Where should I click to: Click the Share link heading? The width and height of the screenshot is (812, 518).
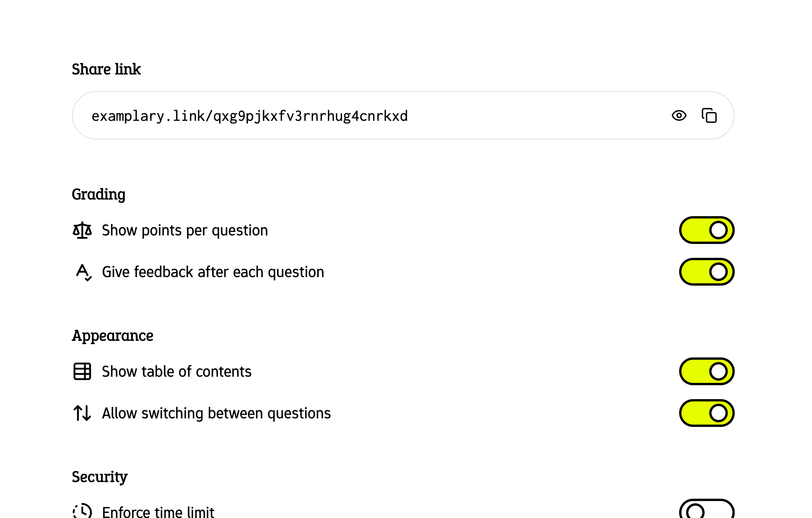tap(106, 69)
